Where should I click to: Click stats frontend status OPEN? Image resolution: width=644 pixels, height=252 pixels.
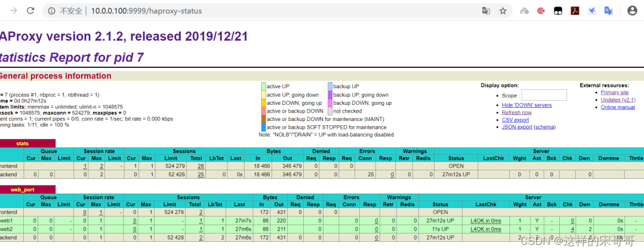pos(457,166)
